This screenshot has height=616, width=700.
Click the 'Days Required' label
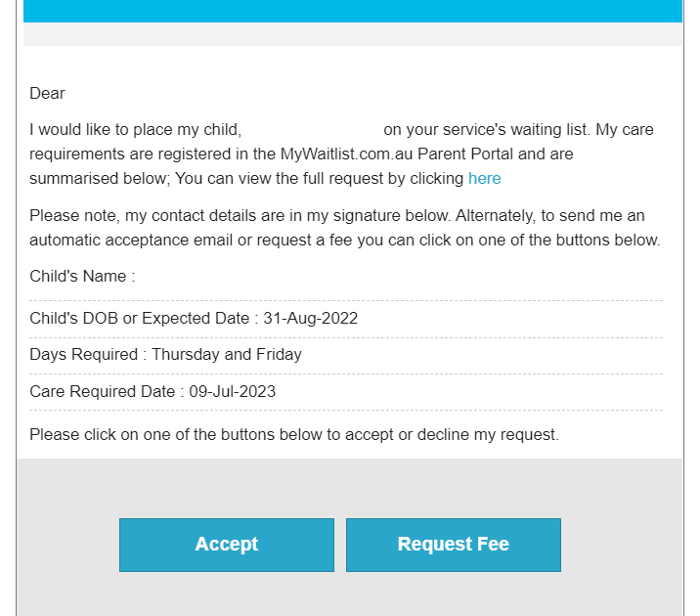click(83, 354)
